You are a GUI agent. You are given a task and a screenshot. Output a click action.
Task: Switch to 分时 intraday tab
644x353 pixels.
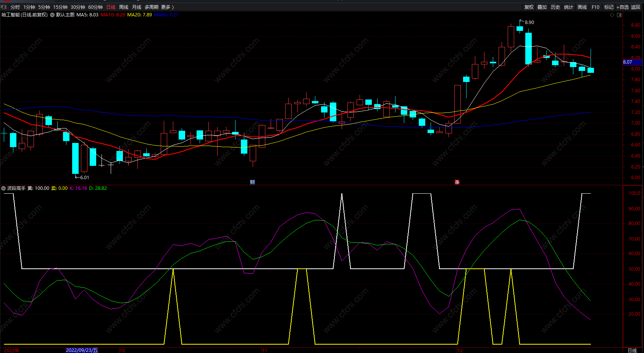(15, 7)
